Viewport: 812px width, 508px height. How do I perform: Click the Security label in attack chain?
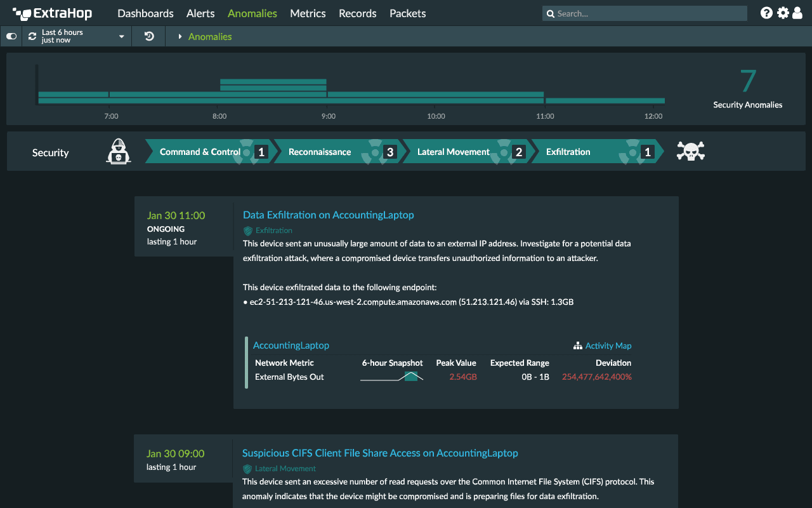pos(50,152)
